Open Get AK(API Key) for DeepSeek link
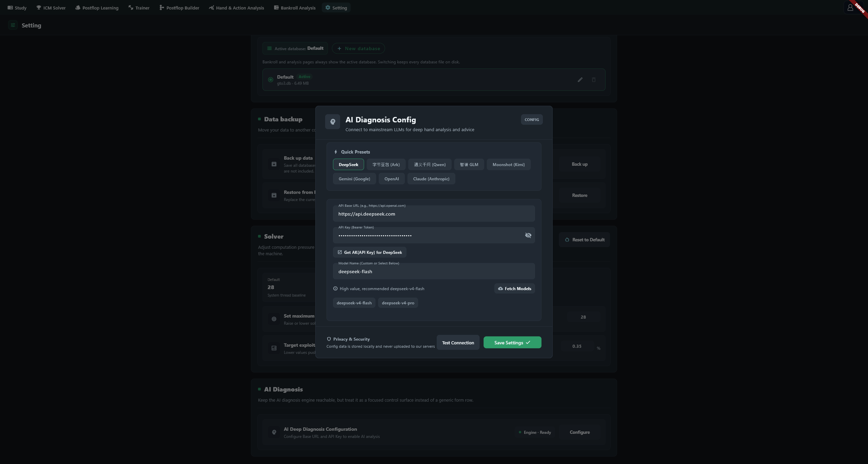 click(x=370, y=252)
